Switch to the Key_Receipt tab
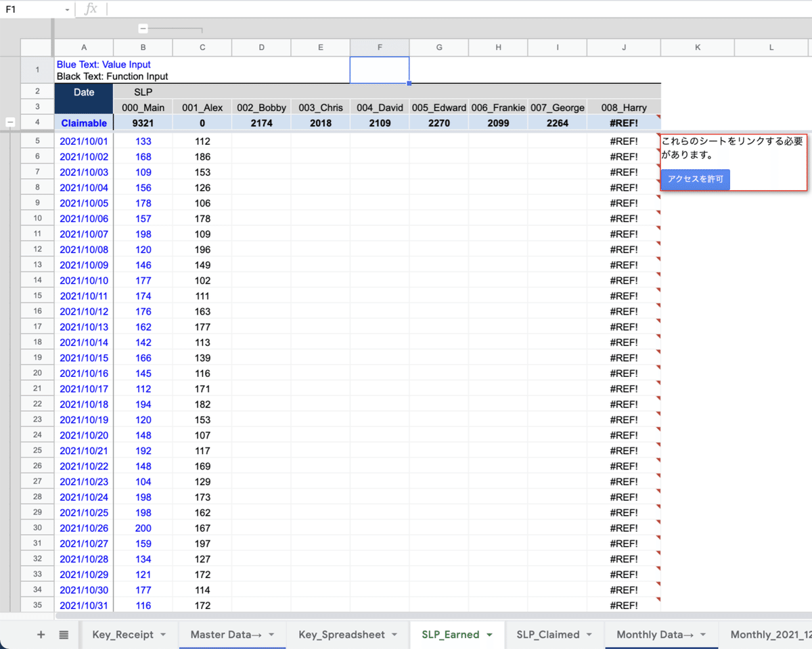This screenshot has width=812, height=649. coord(123,635)
